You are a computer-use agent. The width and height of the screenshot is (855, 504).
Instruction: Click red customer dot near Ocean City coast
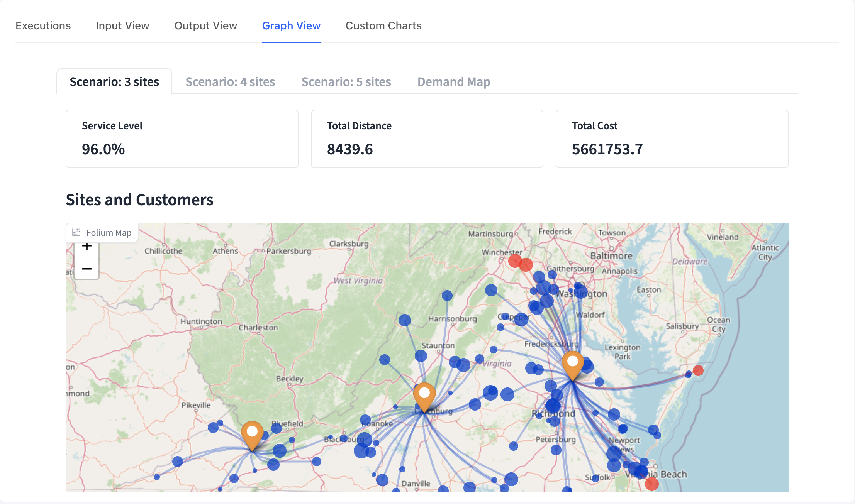pos(698,370)
